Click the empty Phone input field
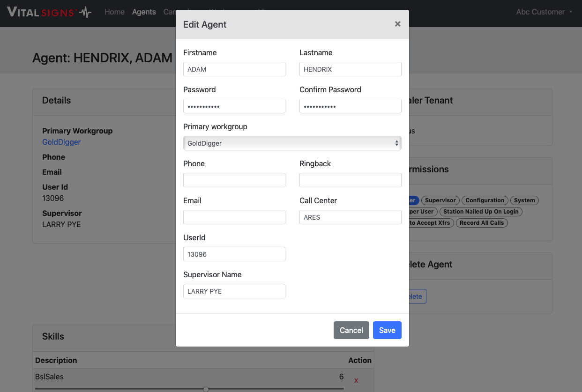This screenshot has width=582, height=392. click(234, 180)
